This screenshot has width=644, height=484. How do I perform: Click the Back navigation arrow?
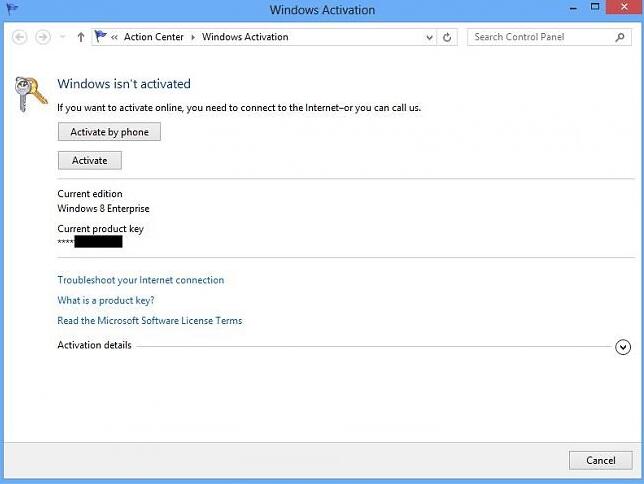click(x=19, y=37)
